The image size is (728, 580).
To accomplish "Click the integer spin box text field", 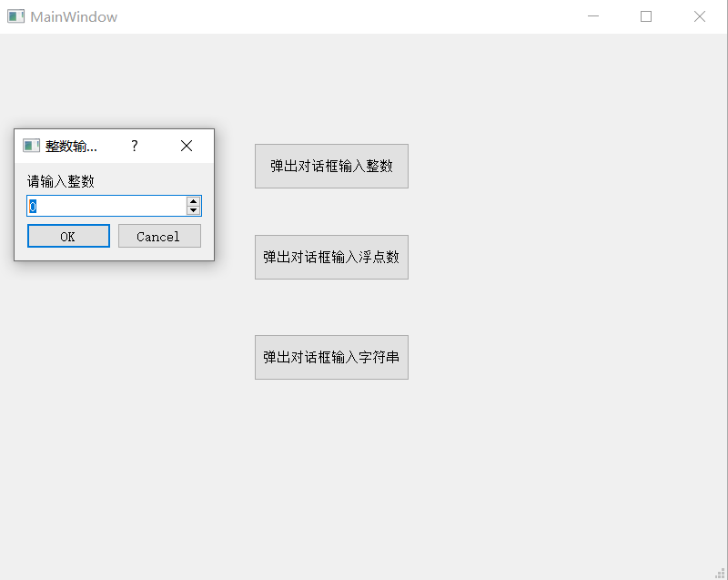I will 106,207.
